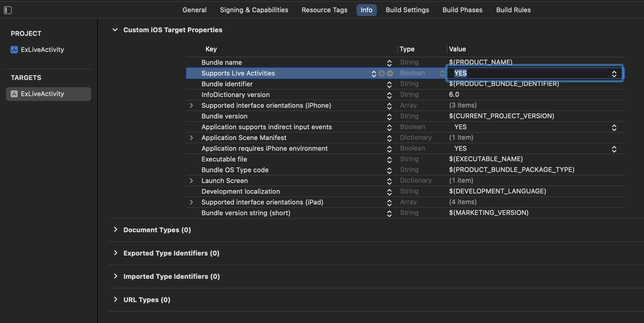The height and width of the screenshot is (323, 644).
Task: Click the Bundle identifier value field
Action: [504, 84]
